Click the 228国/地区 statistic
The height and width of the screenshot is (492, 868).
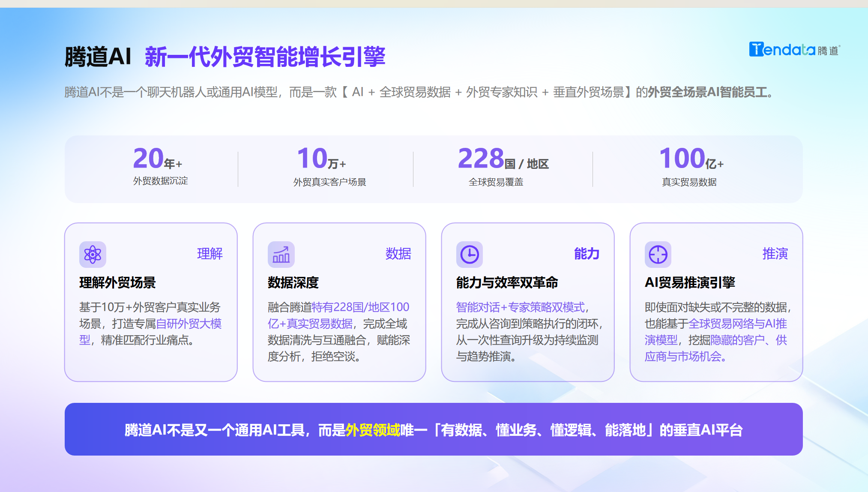tap(503, 158)
